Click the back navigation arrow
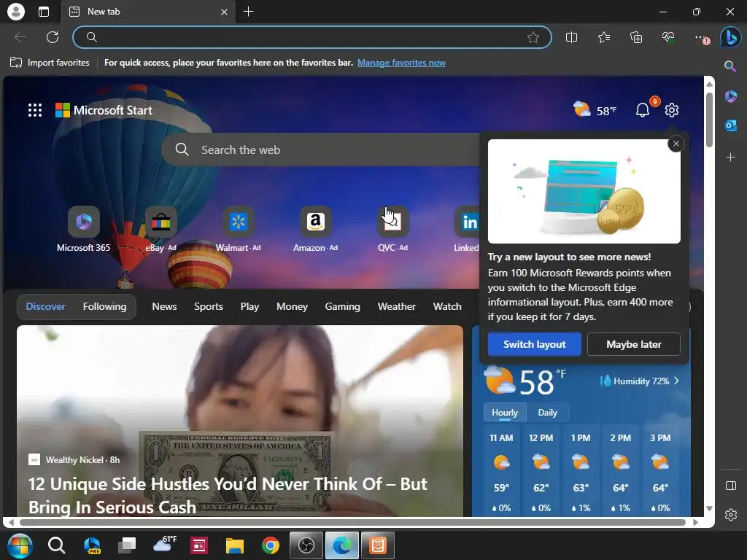The width and height of the screenshot is (747, 560). 20,37
